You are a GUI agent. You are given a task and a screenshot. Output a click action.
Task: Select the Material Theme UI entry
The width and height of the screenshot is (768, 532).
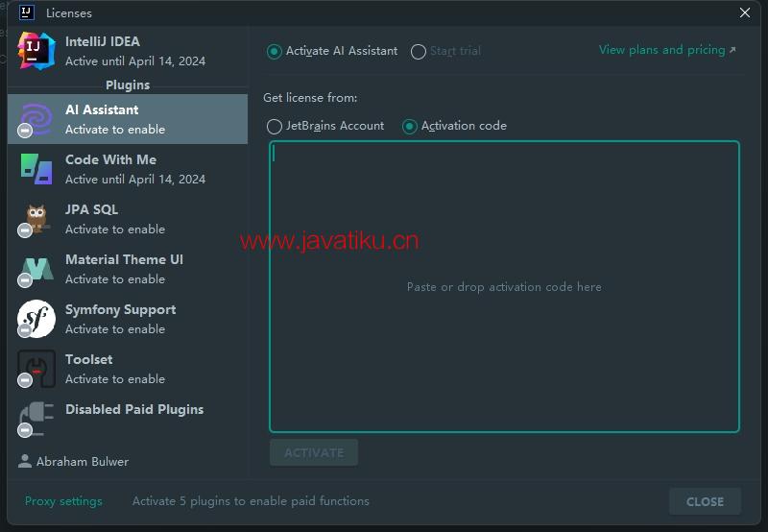pyautogui.click(x=128, y=269)
